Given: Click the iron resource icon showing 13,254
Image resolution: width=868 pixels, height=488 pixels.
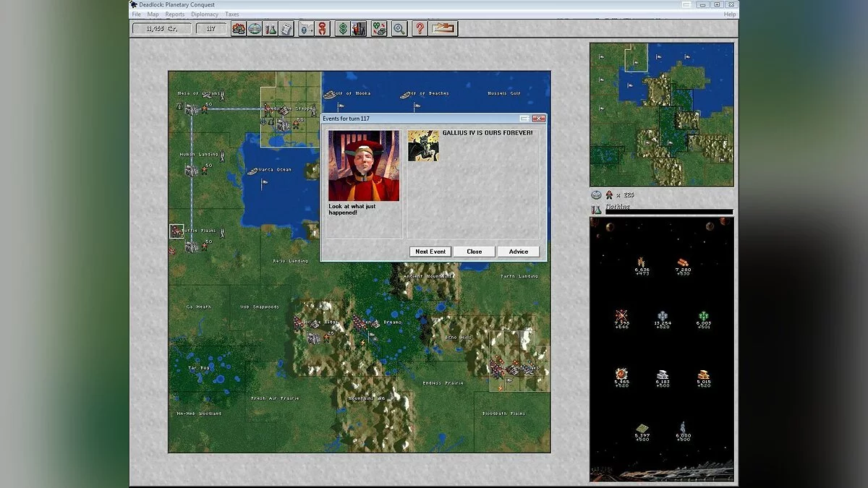Looking at the screenshot, I should pyautogui.click(x=663, y=316).
